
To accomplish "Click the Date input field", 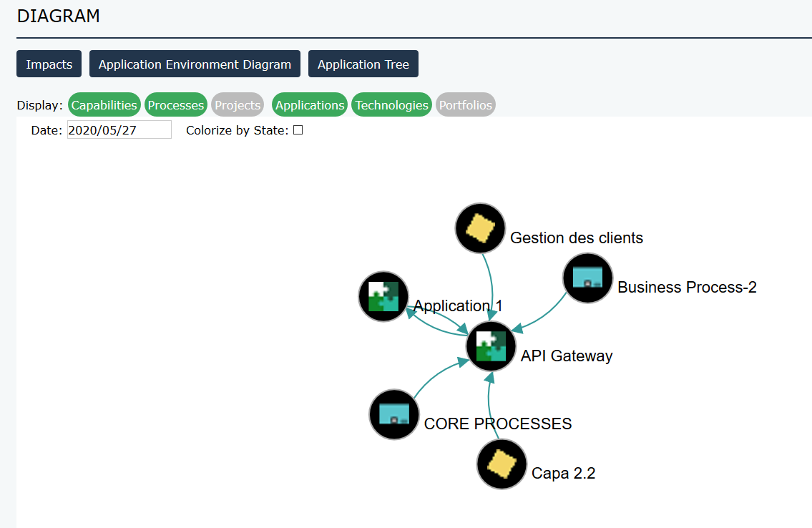I will [x=119, y=130].
